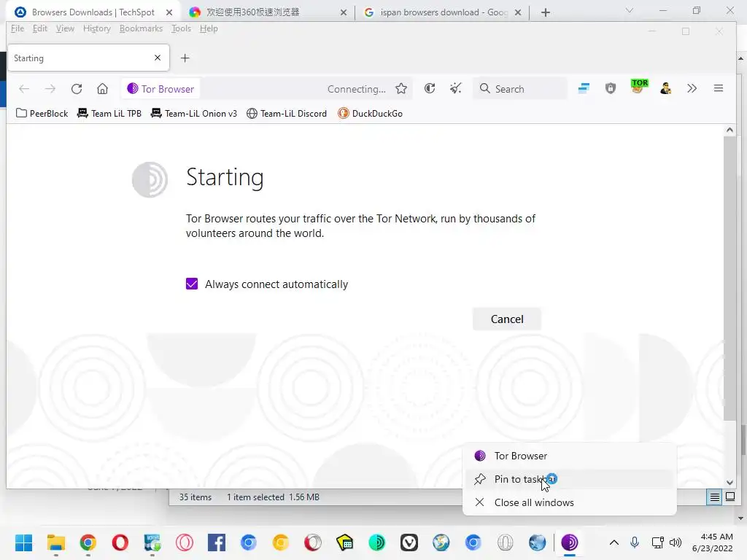Click Tor page scrollbar up arrow
Viewport: 747px width, 560px height.
pyautogui.click(x=729, y=130)
